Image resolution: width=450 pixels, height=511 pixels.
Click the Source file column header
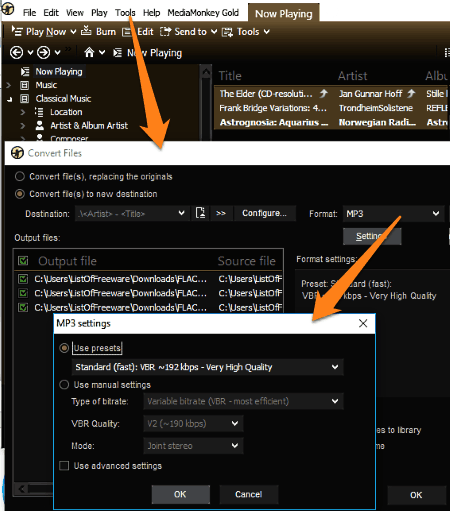(247, 261)
